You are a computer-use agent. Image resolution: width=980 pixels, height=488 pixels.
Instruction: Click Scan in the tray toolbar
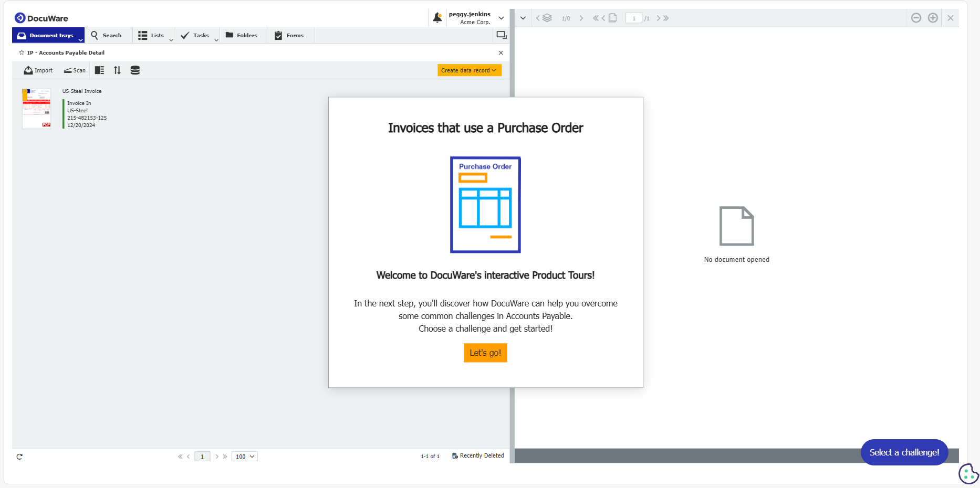(x=75, y=70)
